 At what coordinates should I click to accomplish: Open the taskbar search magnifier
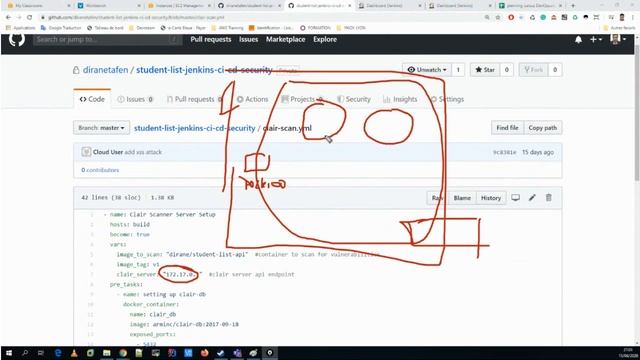pos(25,353)
